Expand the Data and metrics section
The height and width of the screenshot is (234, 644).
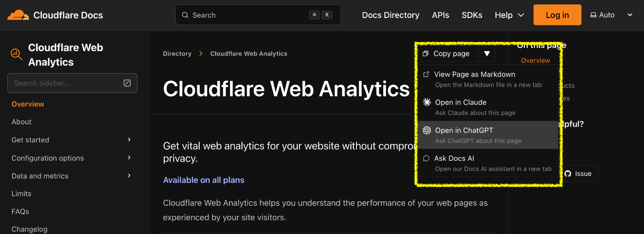point(129,175)
